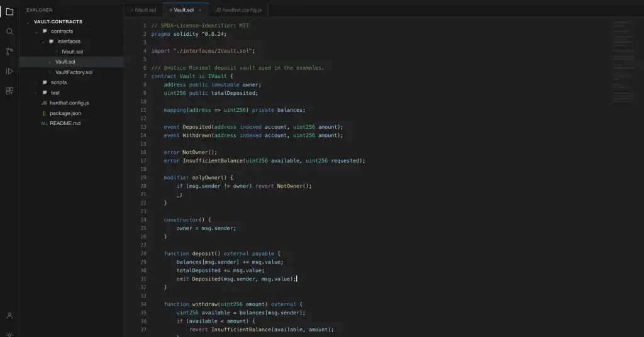Screen dimensions: 644x337
Task: Click the markdown icon beside README.md
Action: coord(44,123)
